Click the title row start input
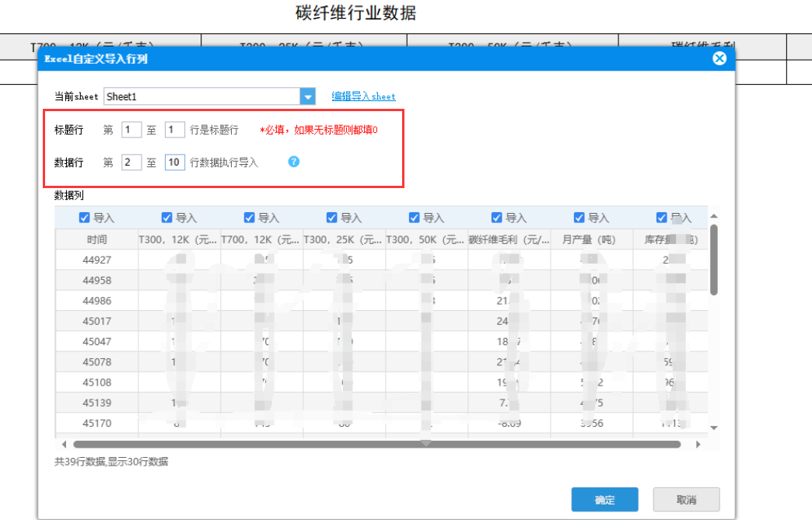 point(131,129)
